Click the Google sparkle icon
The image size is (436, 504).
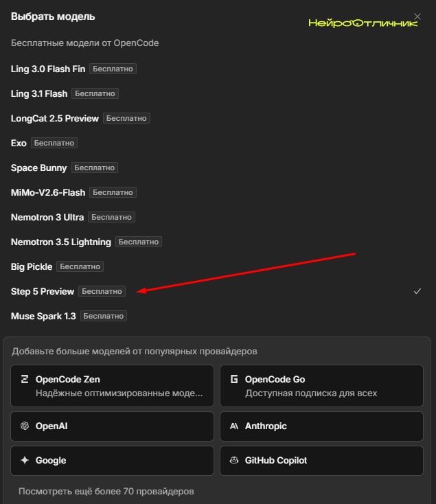pyautogui.click(x=25, y=460)
